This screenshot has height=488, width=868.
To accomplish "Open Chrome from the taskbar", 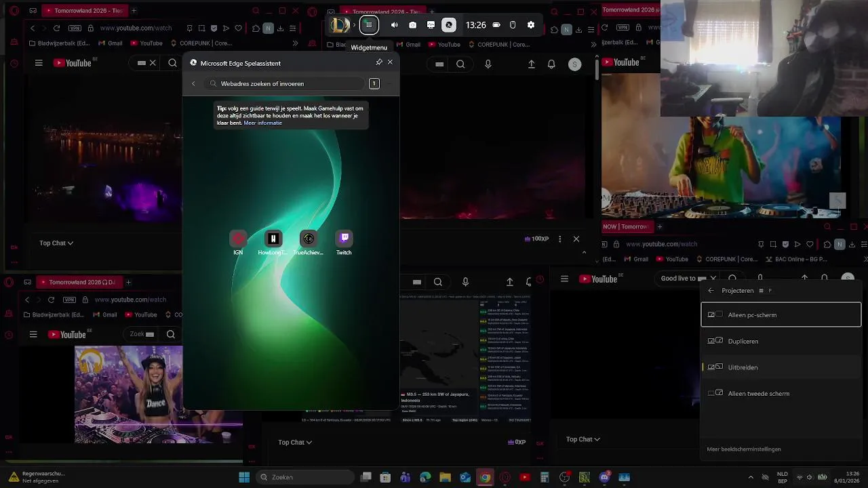I will pos(485,477).
